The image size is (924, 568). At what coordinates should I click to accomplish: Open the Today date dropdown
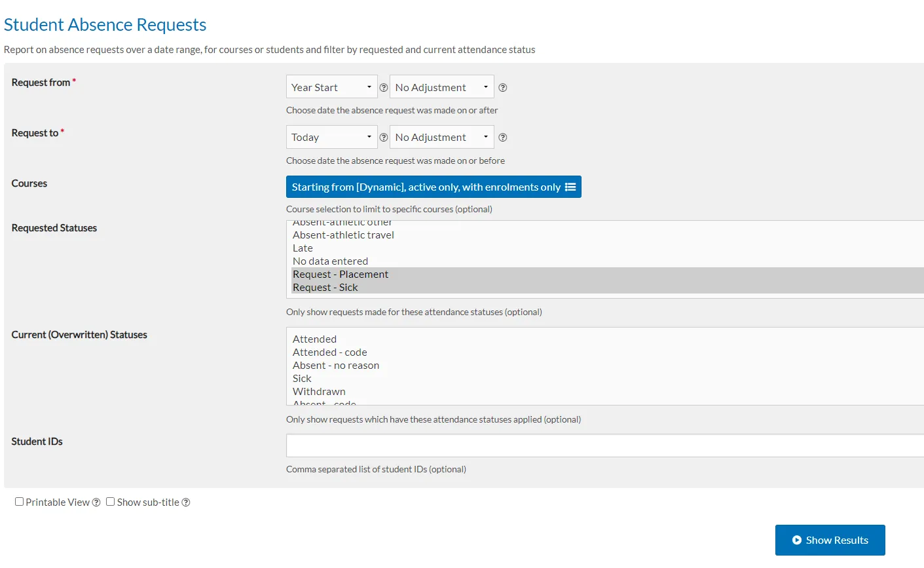(332, 138)
